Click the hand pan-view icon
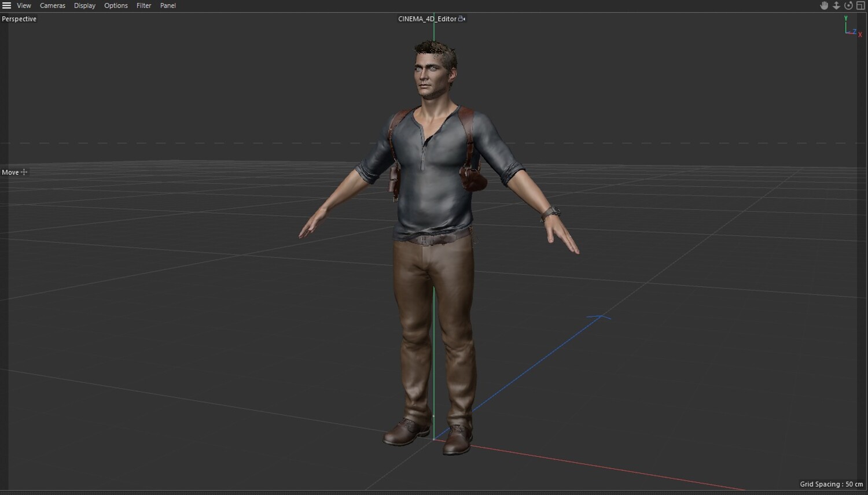Viewport: 868px width, 495px height. pos(824,6)
